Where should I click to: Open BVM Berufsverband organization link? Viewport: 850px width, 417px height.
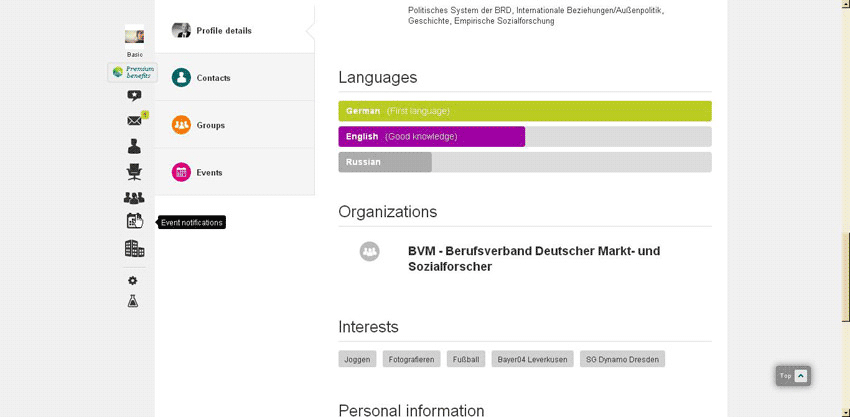tap(534, 259)
